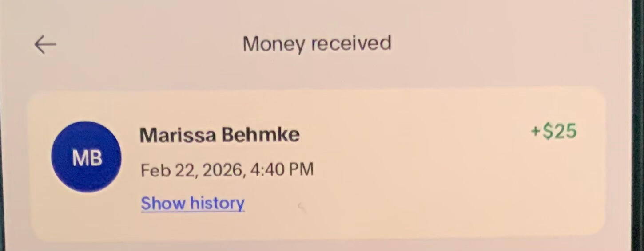This screenshot has height=251, width=644.
Task: Click the Money received page title
Action: click(x=317, y=44)
